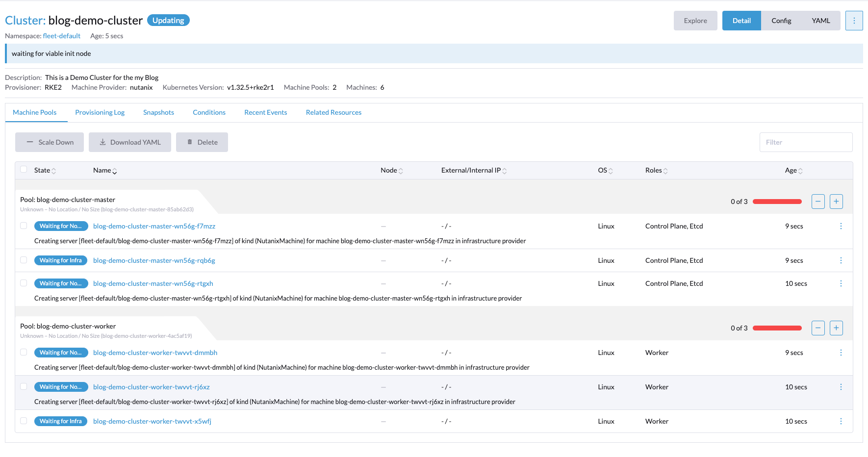Image resolution: width=868 pixels, height=457 pixels.
Task: Sort table by External/Internal IP column
Action: click(474, 171)
